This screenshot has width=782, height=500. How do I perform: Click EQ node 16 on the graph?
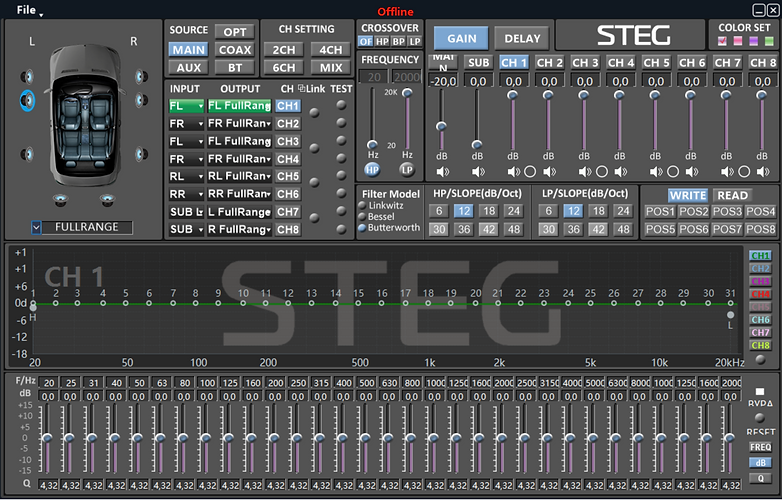(382, 303)
